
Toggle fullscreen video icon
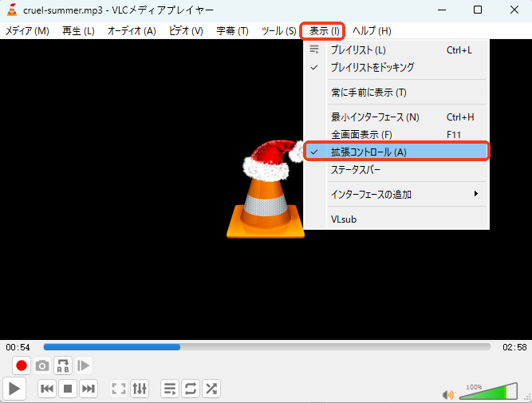click(119, 389)
